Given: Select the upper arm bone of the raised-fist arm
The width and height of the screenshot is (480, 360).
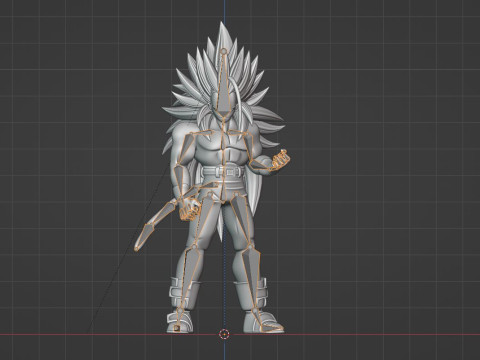Looking at the screenshot, I should [249, 149].
